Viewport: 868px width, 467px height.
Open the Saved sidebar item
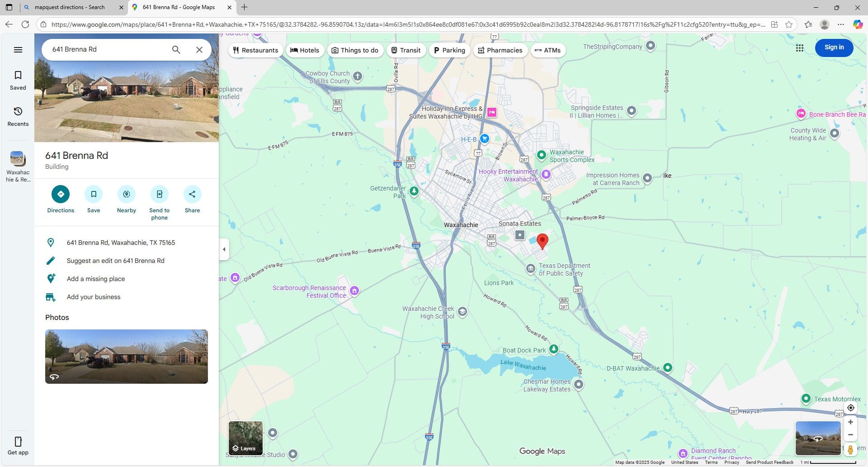tap(18, 80)
